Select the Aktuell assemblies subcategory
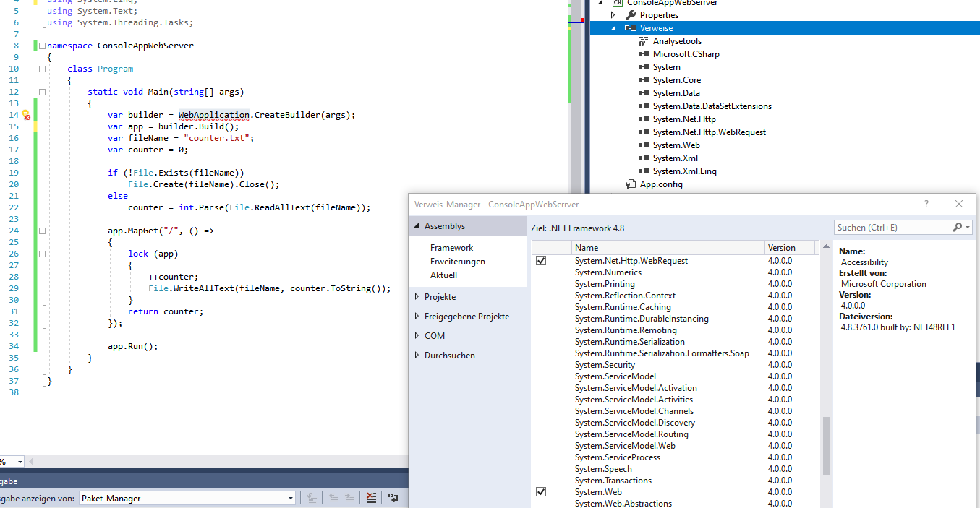Image resolution: width=980 pixels, height=508 pixels. (x=443, y=275)
